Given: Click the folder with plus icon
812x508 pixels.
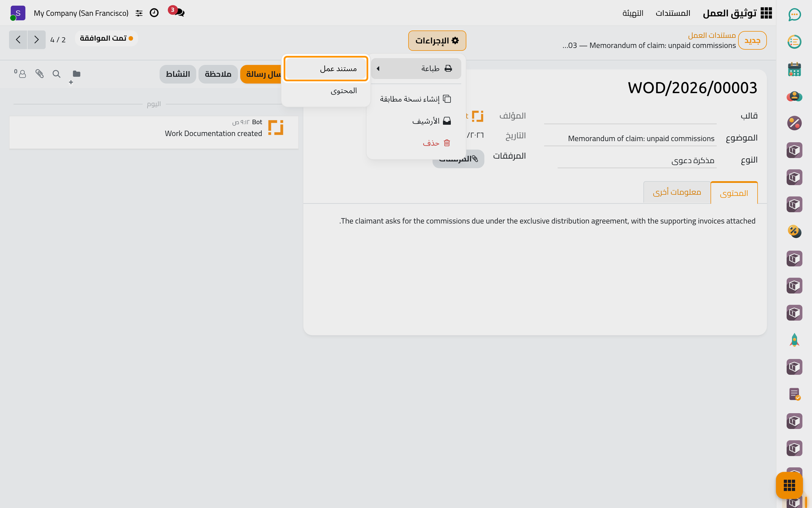Looking at the screenshot, I should click(75, 75).
